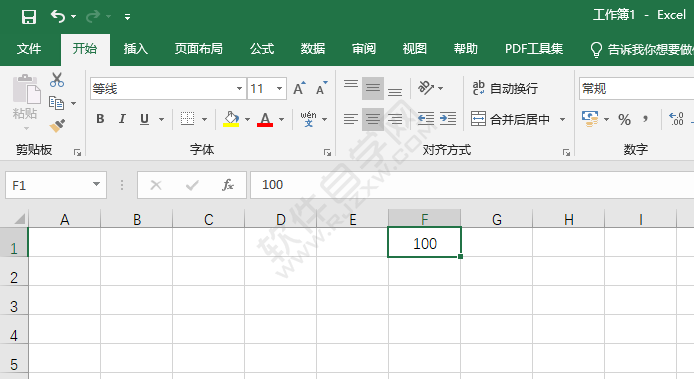Switch to the 视图 tab
The width and height of the screenshot is (694, 379).
click(415, 49)
